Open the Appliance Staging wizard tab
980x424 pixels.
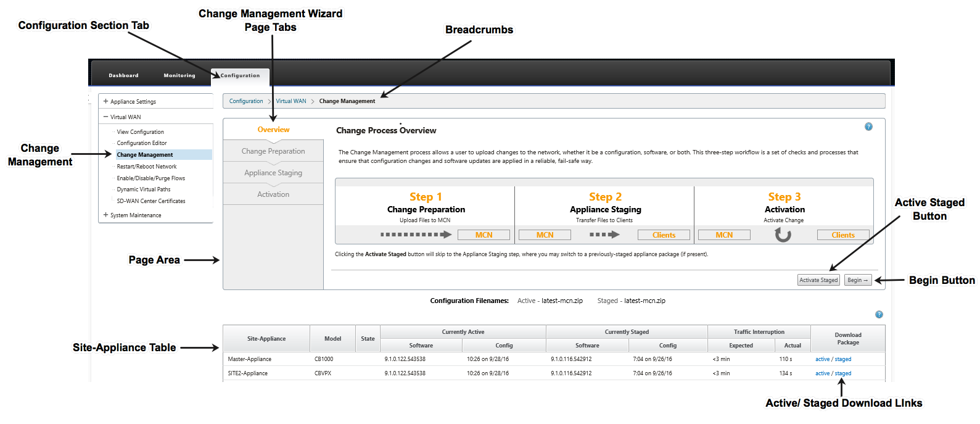pos(273,173)
